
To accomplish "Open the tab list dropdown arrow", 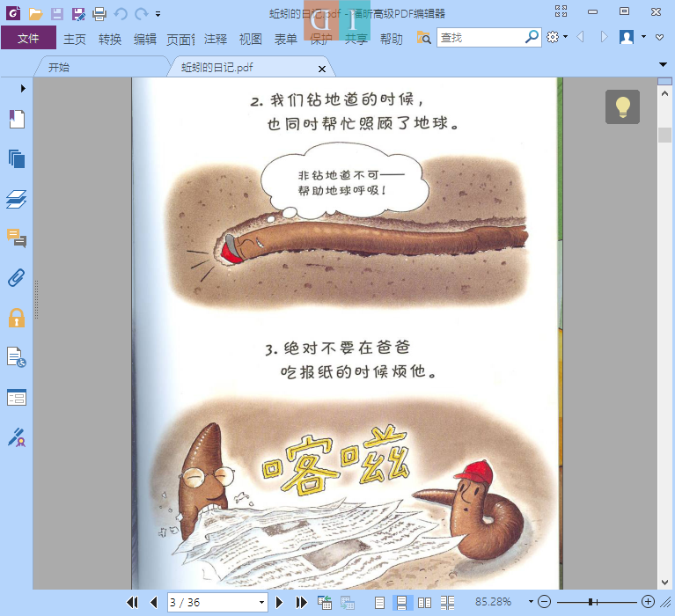I will tap(663, 64).
